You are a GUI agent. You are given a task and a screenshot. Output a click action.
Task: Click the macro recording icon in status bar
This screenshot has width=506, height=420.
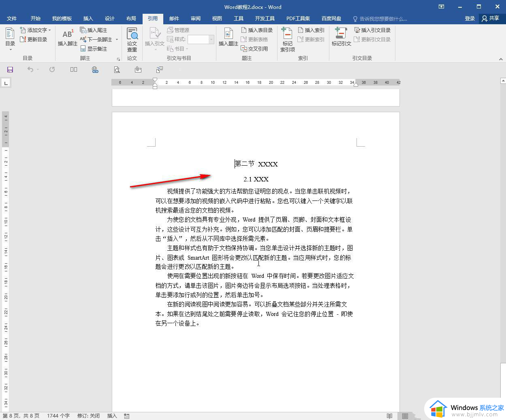pos(127,416)
